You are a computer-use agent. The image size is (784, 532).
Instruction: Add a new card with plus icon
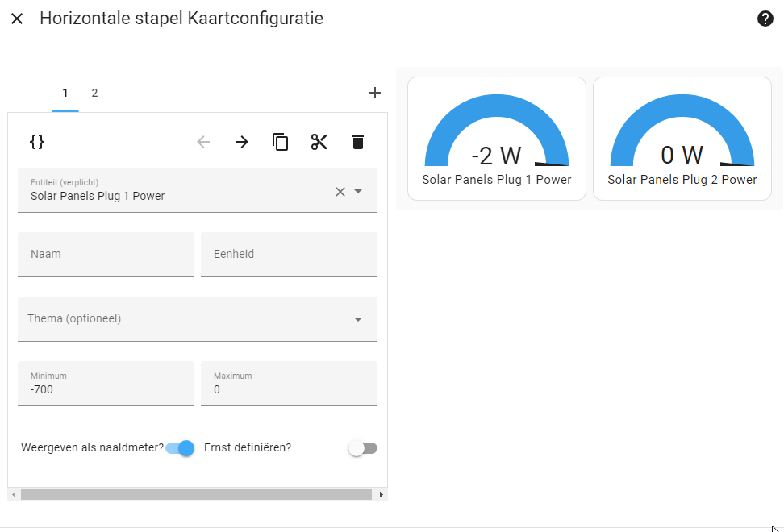click(375, 93)
